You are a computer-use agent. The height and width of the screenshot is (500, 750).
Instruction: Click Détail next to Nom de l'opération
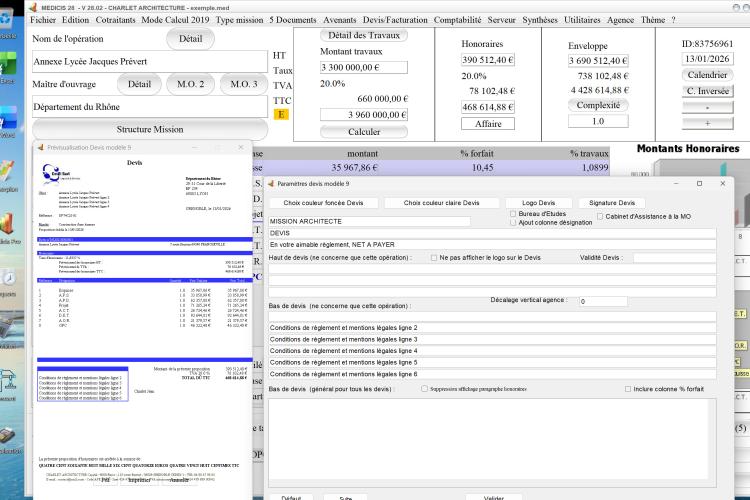click(x=190, y=39)
